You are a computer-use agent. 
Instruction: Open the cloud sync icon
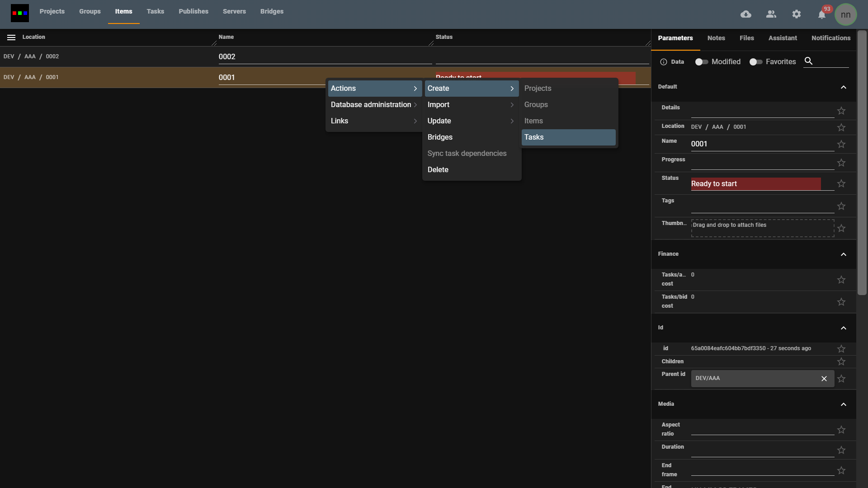pyautogui.click(x=746, y=14)
